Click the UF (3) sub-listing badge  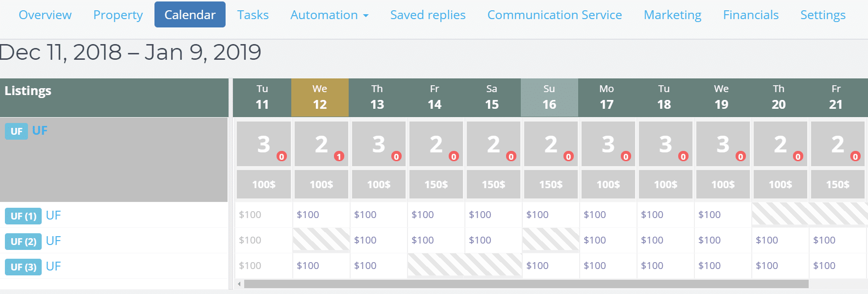click(23, 267)
